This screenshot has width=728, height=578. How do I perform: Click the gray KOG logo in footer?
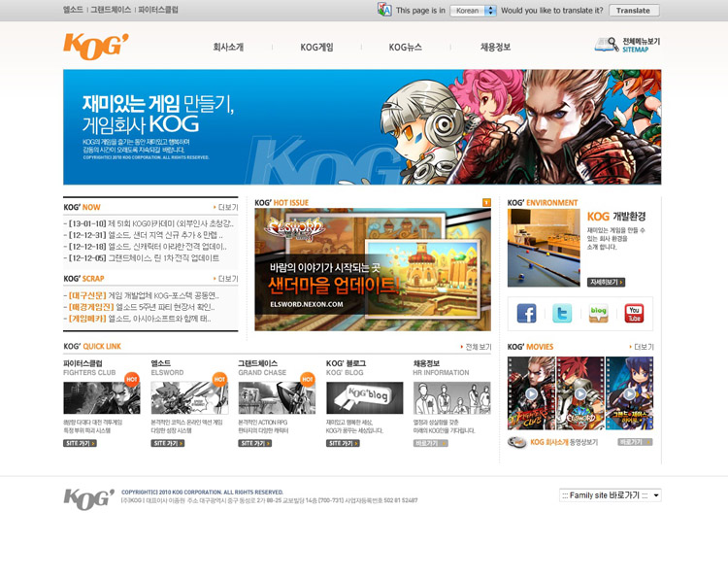click(88, 499)
